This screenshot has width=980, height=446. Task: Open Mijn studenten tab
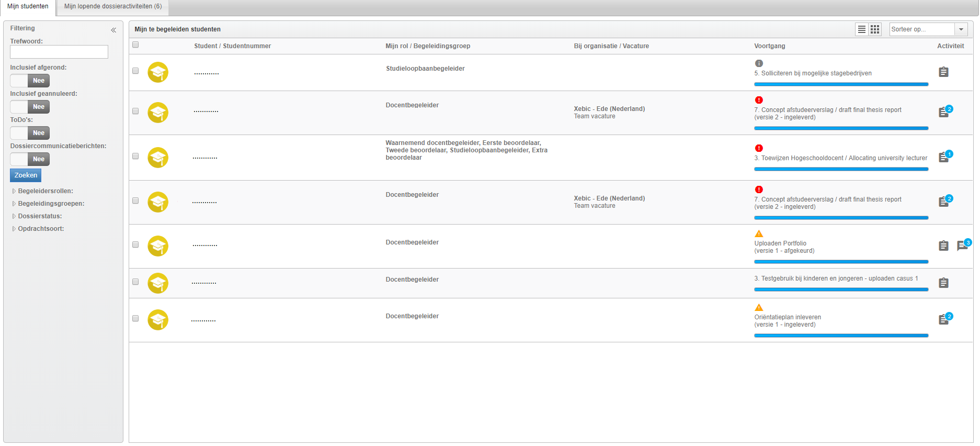tap(28, 6)
